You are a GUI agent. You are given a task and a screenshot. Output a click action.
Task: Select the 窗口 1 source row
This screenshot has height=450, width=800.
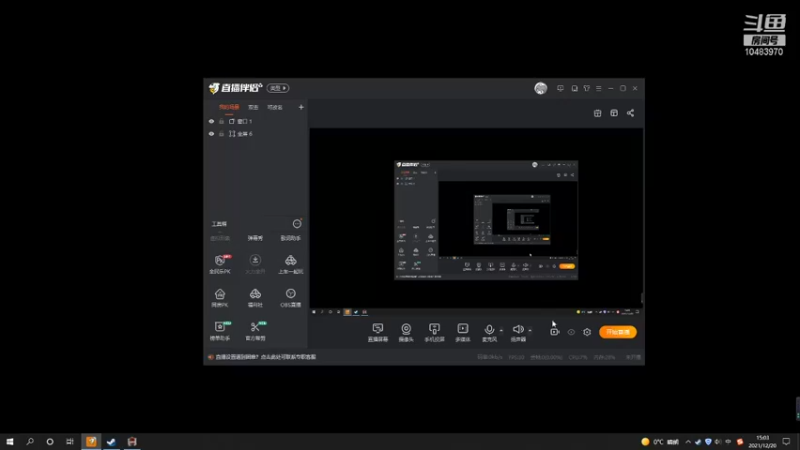[x=256, y=121]
